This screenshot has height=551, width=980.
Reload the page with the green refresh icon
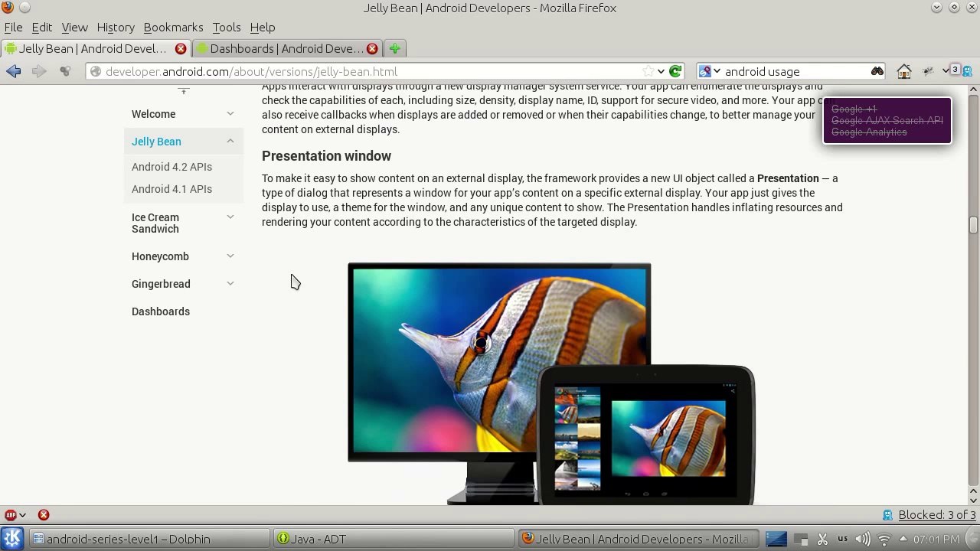(x=675, y=71)
